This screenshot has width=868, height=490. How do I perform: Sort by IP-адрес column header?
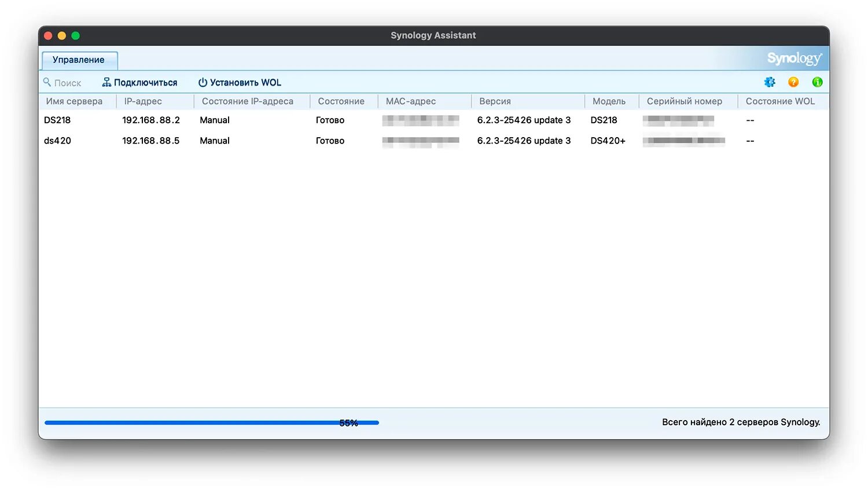tap(143, 101)
